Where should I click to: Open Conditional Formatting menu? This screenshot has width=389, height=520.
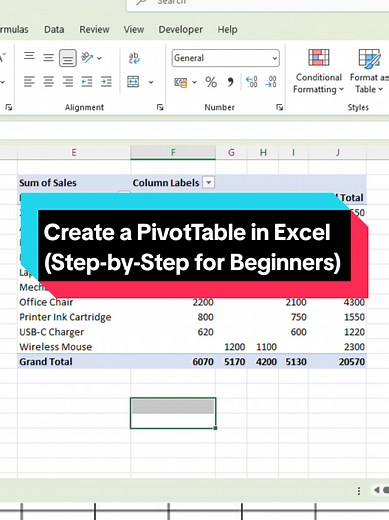tap(319, 71)
